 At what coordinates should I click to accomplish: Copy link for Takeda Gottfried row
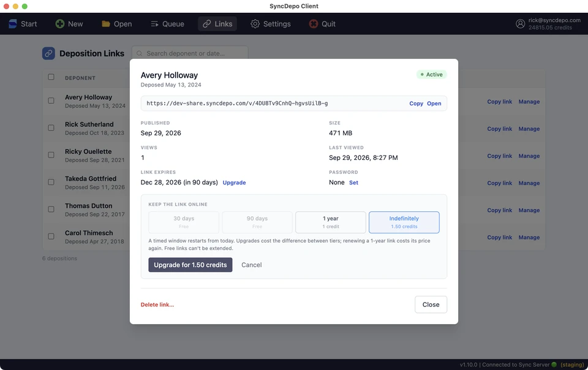(500, 183)
